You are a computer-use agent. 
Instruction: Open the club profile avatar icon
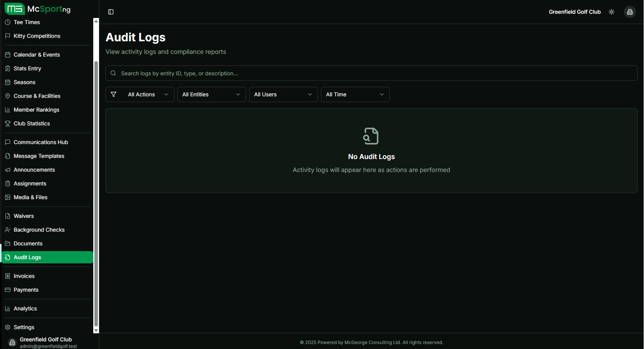coord(629,12)
